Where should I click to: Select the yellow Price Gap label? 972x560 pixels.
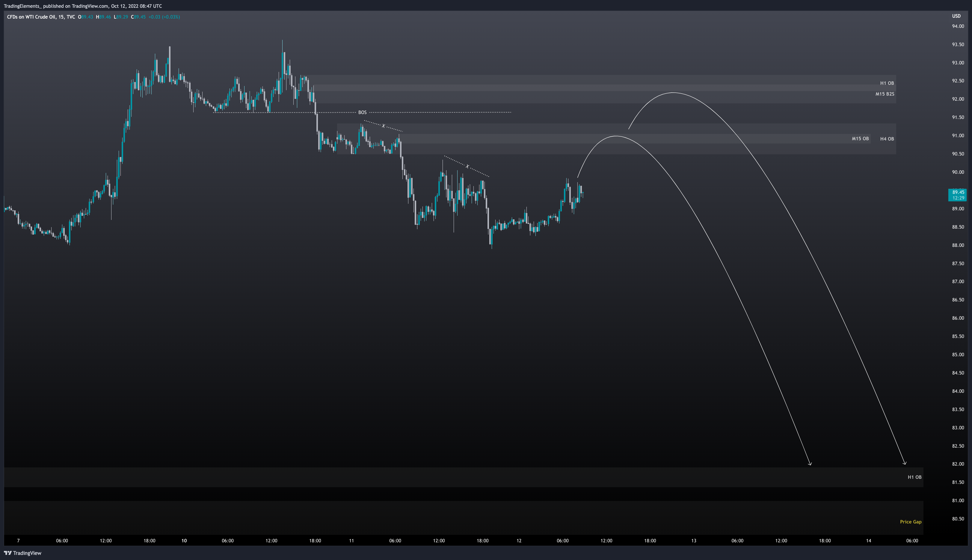pyautogui.click(x=911, y=522)
